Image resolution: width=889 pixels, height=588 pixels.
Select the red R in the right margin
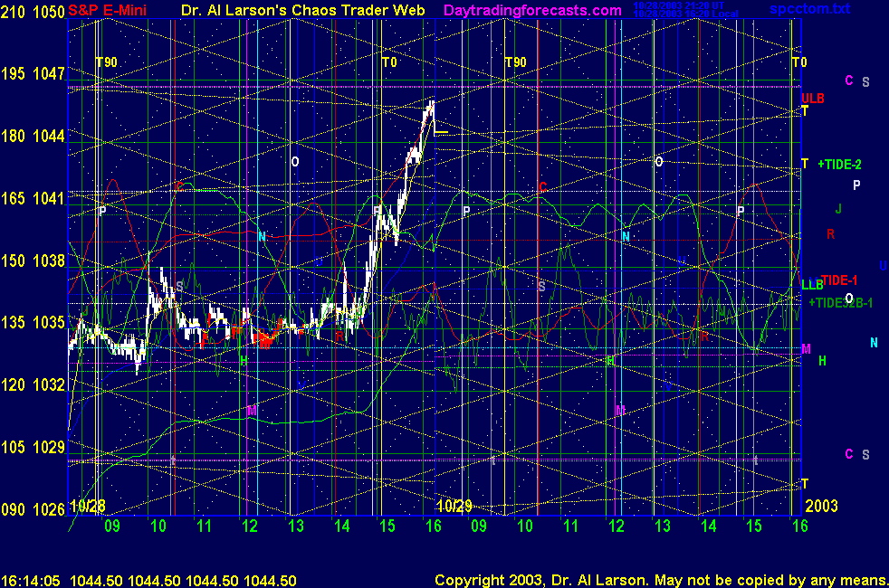click(x=830, y=234)
